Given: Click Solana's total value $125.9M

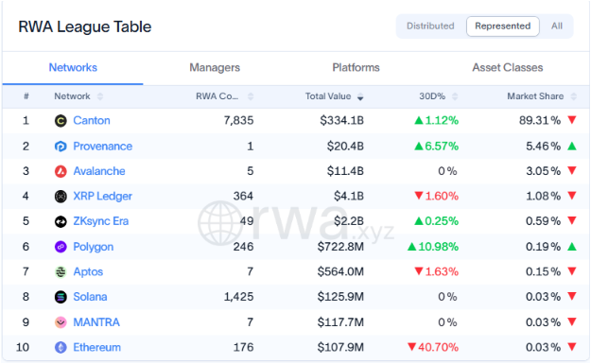Looking at the screenshot, I should [x=340, y=297].
